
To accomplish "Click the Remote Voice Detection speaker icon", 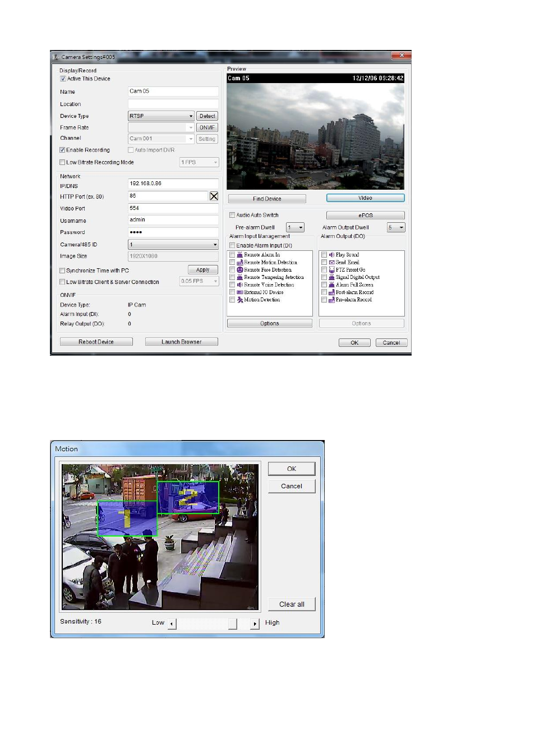I will [x=239, y=285].
